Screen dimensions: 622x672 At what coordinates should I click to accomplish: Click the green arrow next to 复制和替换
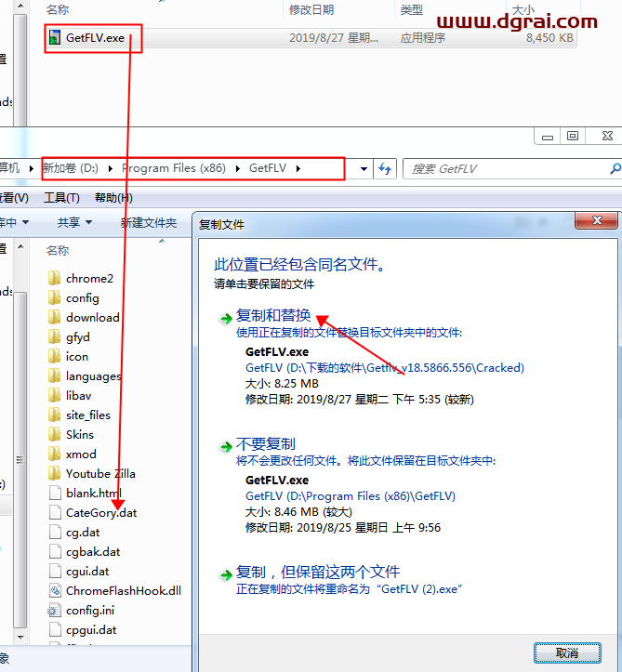click(226, 318)
